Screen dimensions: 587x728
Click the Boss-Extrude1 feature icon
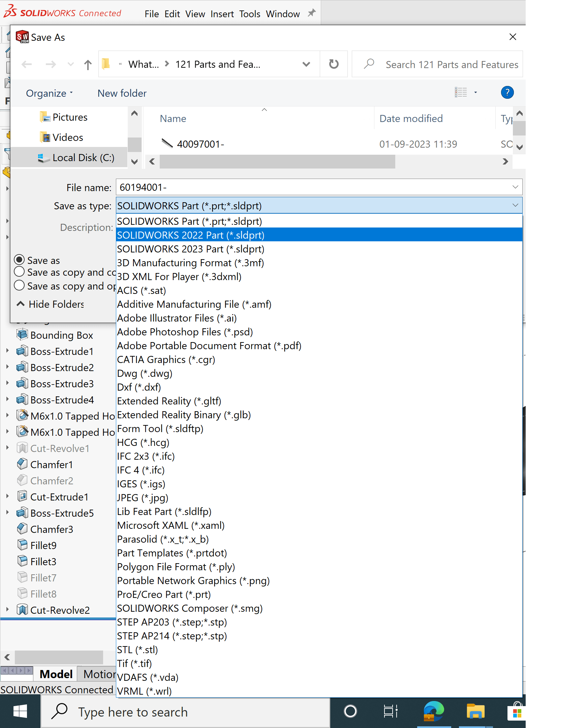click(x=22, y=351)
